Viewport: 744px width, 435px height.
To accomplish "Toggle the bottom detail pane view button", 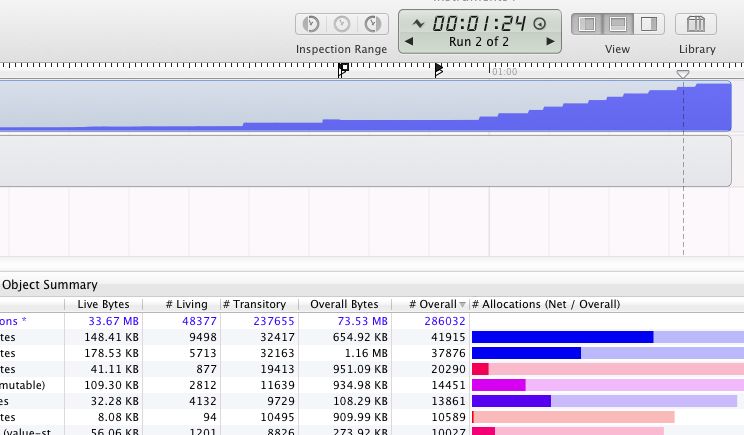I will (x=618, y=24).
